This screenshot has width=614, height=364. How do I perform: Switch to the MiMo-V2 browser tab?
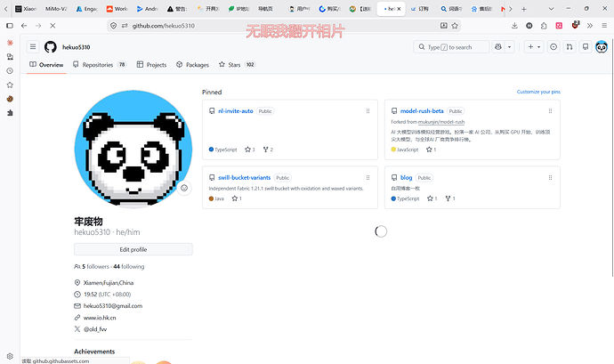[x=56, y=9]
